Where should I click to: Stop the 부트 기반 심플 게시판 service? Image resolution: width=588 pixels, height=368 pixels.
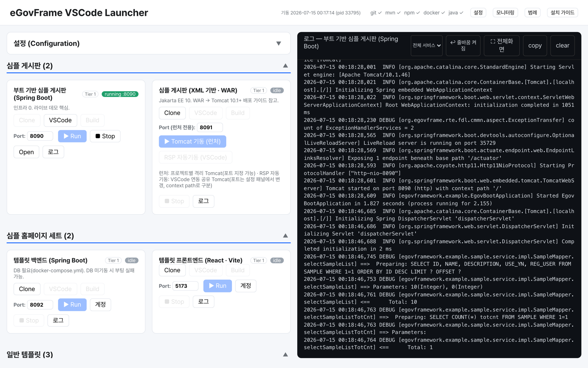click(x=105, y=136)
